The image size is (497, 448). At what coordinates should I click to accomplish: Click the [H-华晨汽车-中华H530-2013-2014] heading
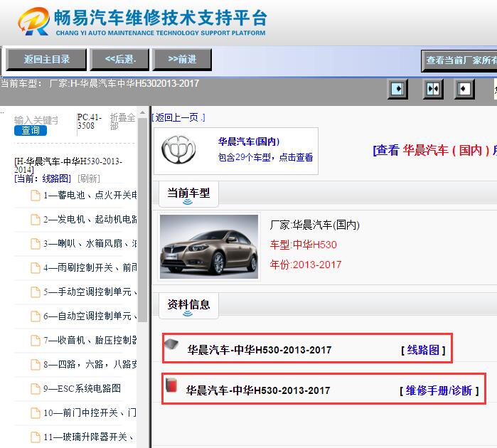point(68,165)
